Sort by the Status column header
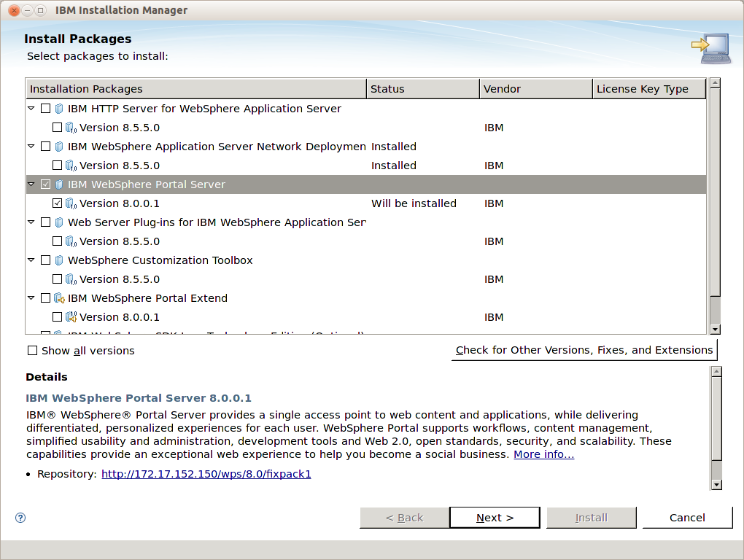Screen dimensions: 744x560 tap(423, 89)
